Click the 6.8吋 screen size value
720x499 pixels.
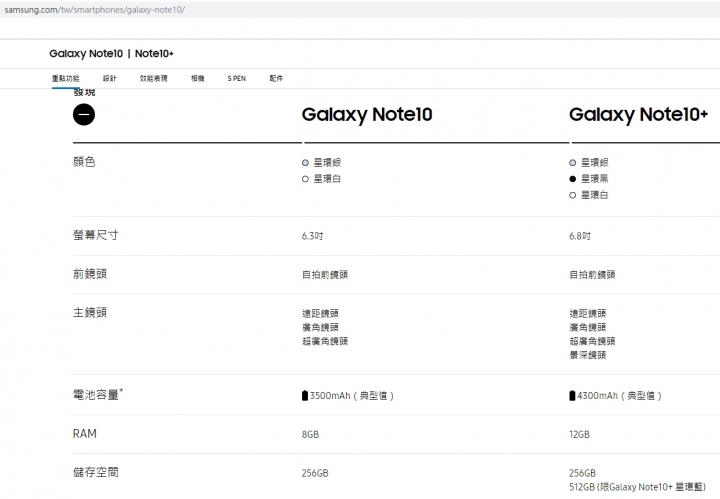coord(579,236)
